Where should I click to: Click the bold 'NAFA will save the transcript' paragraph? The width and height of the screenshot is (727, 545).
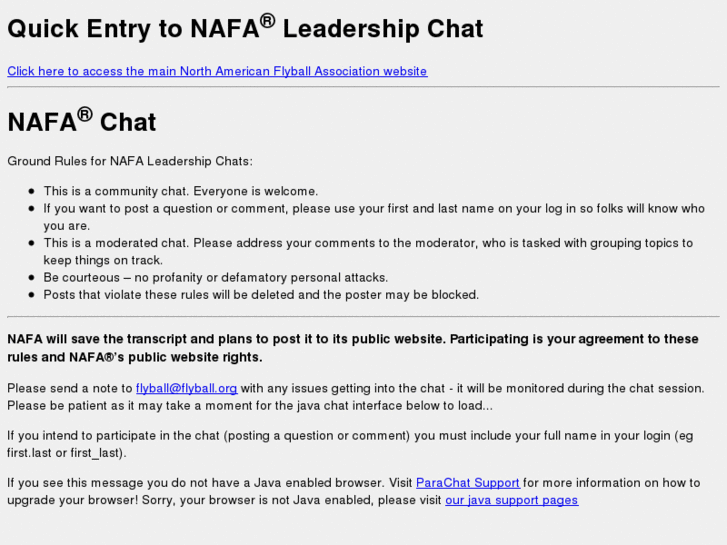(x=352, y=340)
